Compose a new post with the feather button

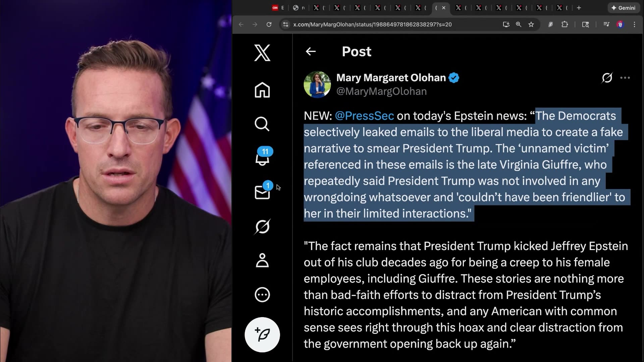tap(262, 335)
